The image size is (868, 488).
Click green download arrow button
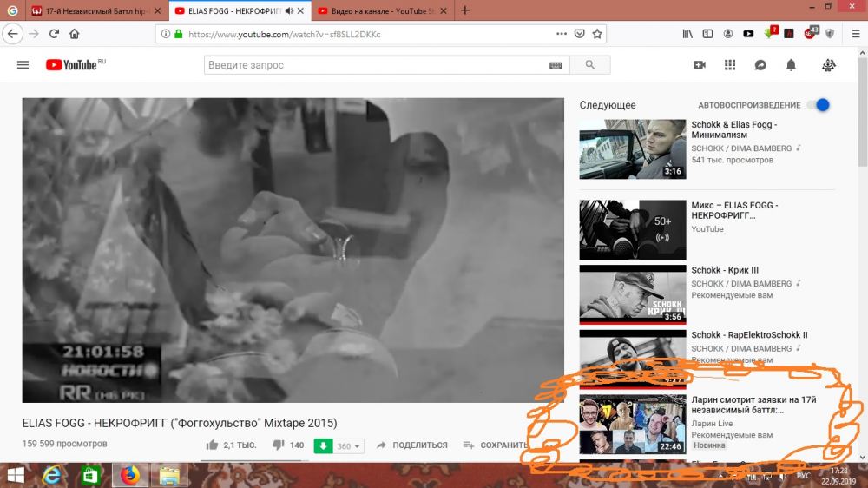click(323, 445)
